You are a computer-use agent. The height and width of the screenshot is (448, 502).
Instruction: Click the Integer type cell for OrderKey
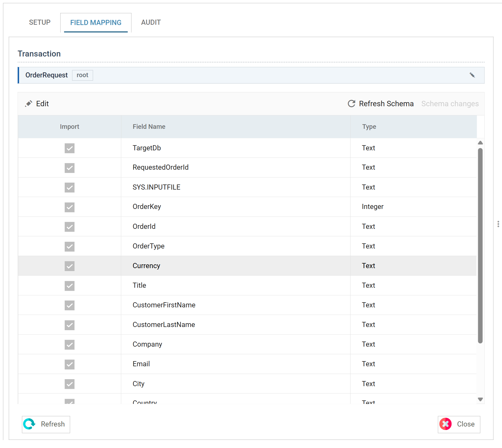pos(413,207)
